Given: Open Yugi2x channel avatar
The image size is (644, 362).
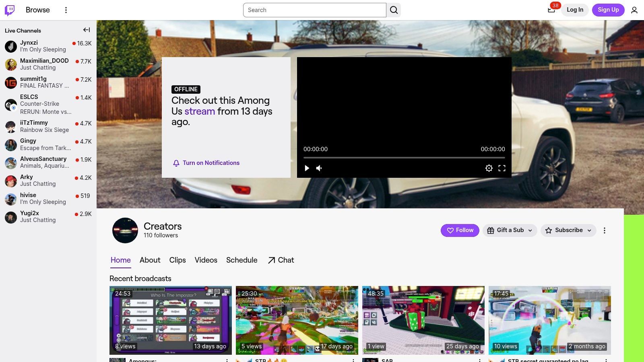Looking at the screenshot, I should point(11,217).
